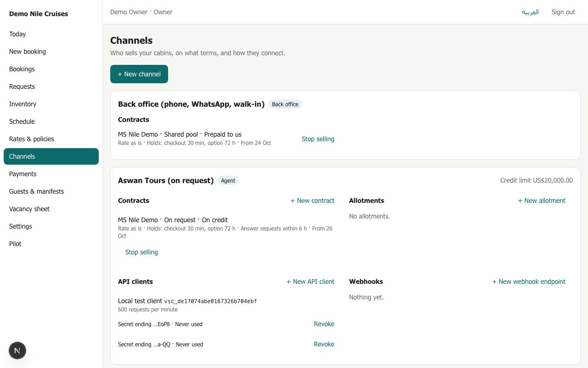Go to New booking in sidebar

point(51,52)
